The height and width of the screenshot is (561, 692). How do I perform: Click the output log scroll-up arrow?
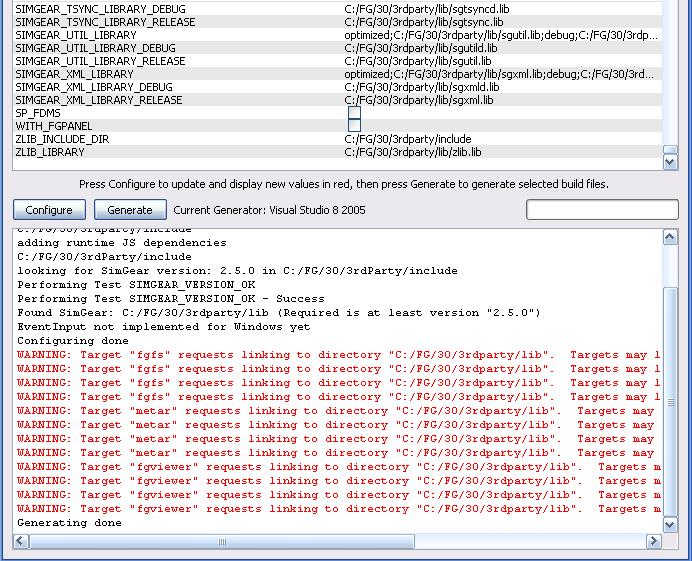(x=670, y=236)
